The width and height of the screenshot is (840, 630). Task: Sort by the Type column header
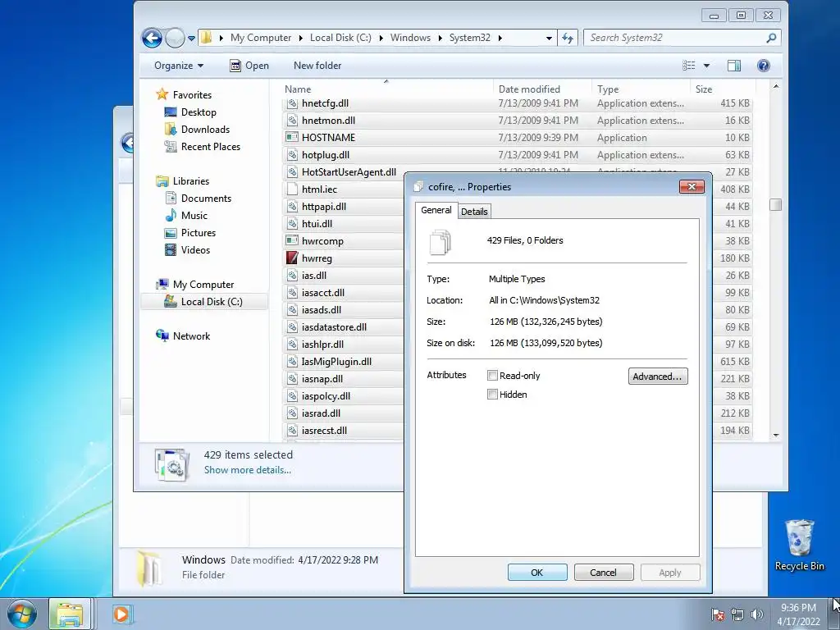click(641, 89)
